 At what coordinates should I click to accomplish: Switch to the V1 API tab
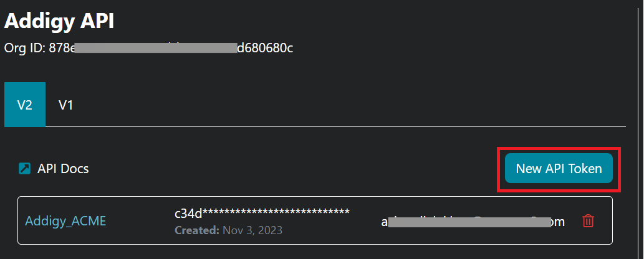point(65,105)
